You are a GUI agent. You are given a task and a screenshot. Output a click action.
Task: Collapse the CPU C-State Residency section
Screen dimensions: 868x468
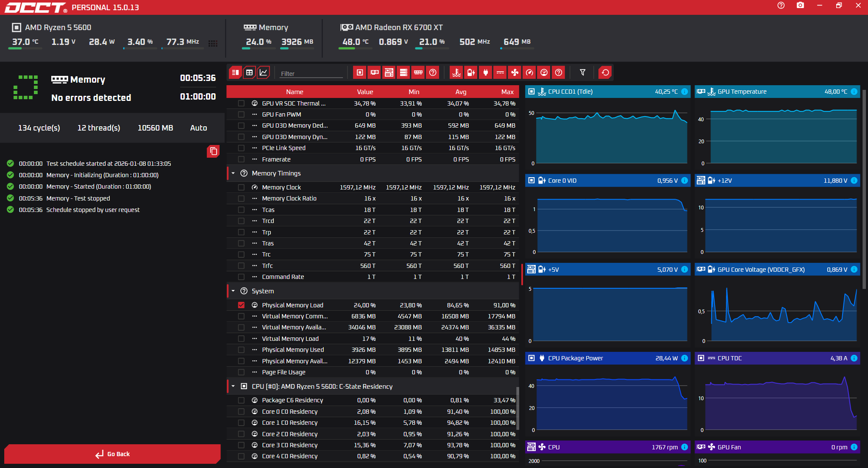point(233,387)
